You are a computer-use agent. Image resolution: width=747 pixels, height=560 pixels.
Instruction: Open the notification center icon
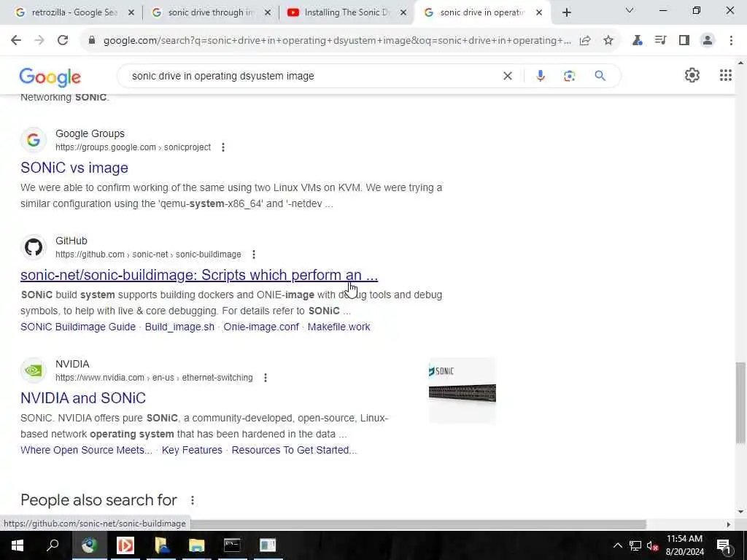[724, 545]
